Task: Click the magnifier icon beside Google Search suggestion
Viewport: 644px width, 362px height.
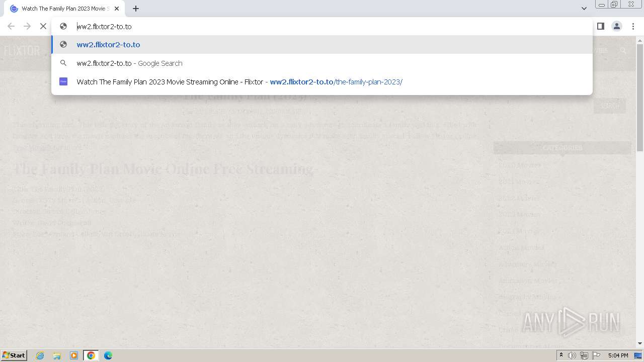Action: (63, 63)
